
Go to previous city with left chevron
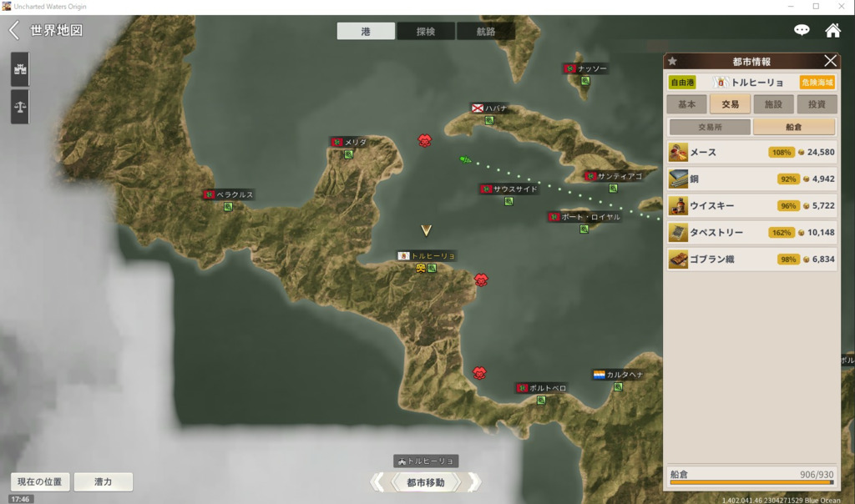[377, 482]
